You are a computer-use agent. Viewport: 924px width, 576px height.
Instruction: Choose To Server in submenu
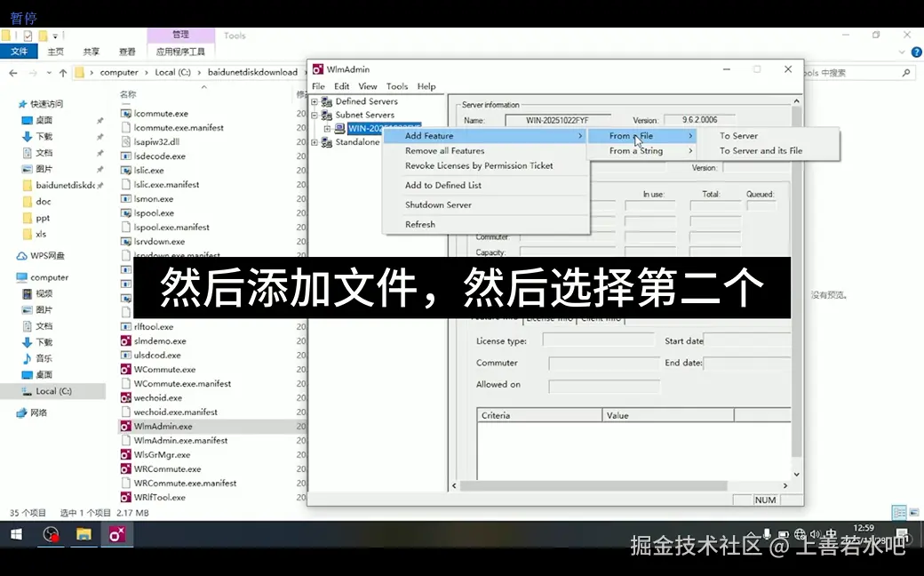click(x=738, y=136)
